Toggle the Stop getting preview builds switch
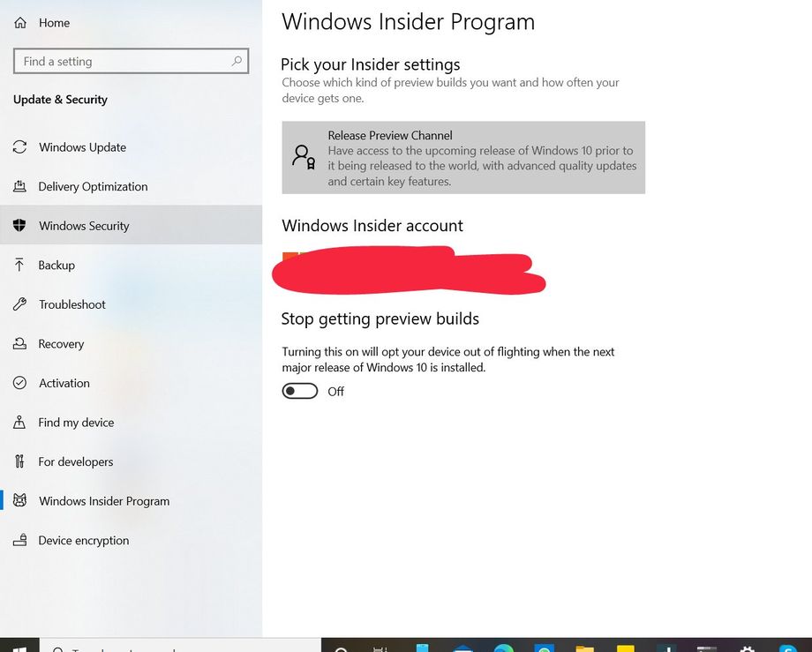This screenshot has height=652, width=812. coord(300,391)
